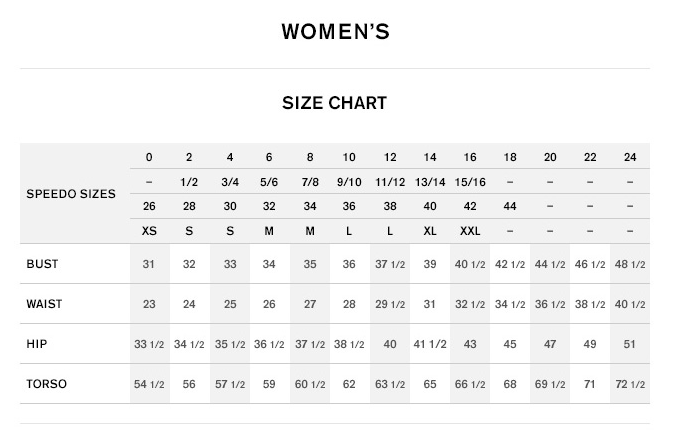Click the XS letter size cell
Image resolution: width=678 pixels, height=439 pixels.
149,231
